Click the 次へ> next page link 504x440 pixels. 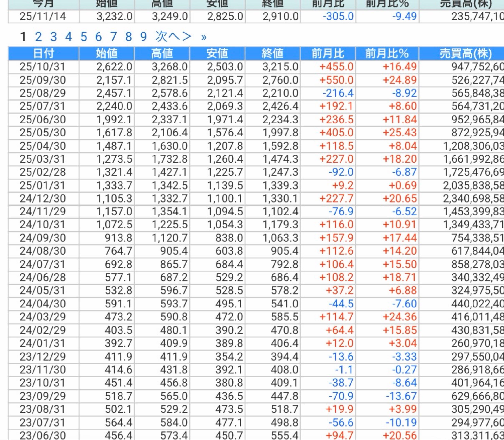173,37
